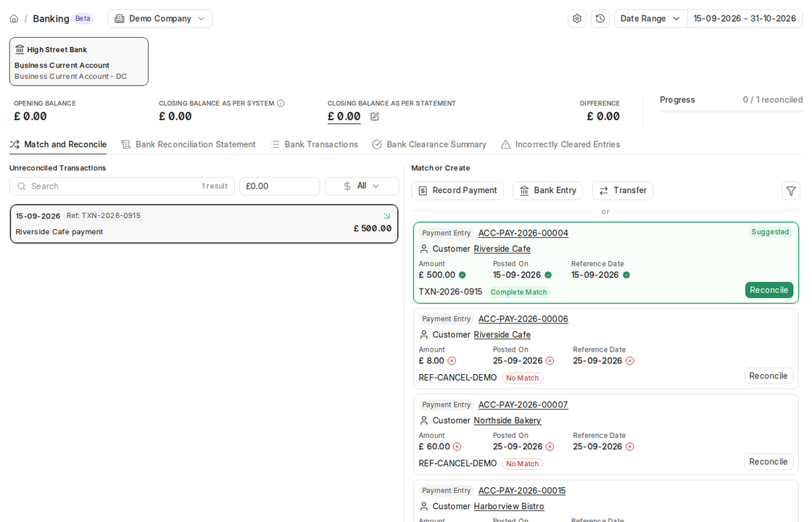Click the Search transactions input field
The width and height of the screenshot is (812, 522).
123,186
